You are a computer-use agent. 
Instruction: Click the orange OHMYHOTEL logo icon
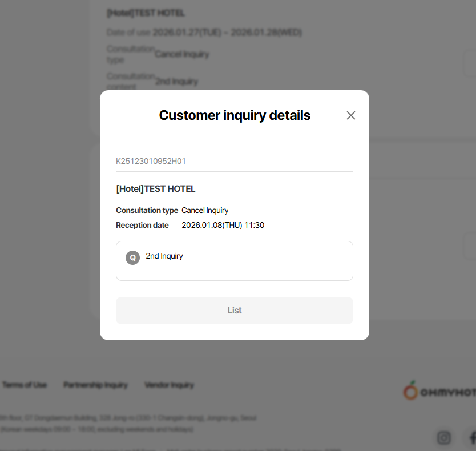pyautogui.click(x=410, y=391)
